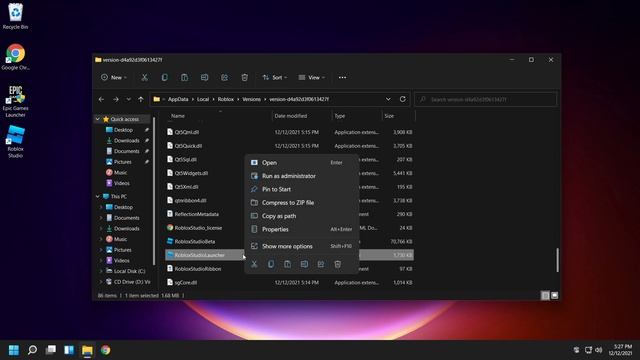Screen dimensions: 640x360
Task: Open taskbar Search
Action: point(32,350)
